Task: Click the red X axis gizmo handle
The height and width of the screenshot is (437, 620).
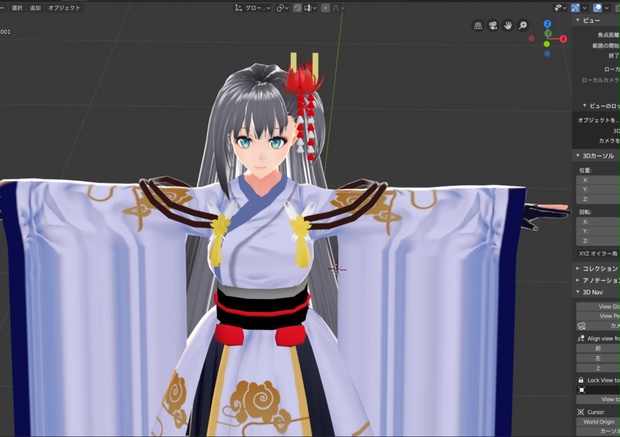Action: click(x=563, y=39)
